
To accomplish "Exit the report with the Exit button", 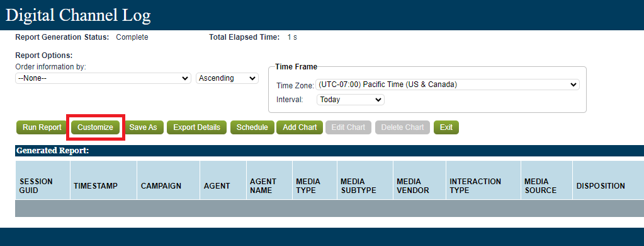I will point(446,127).
